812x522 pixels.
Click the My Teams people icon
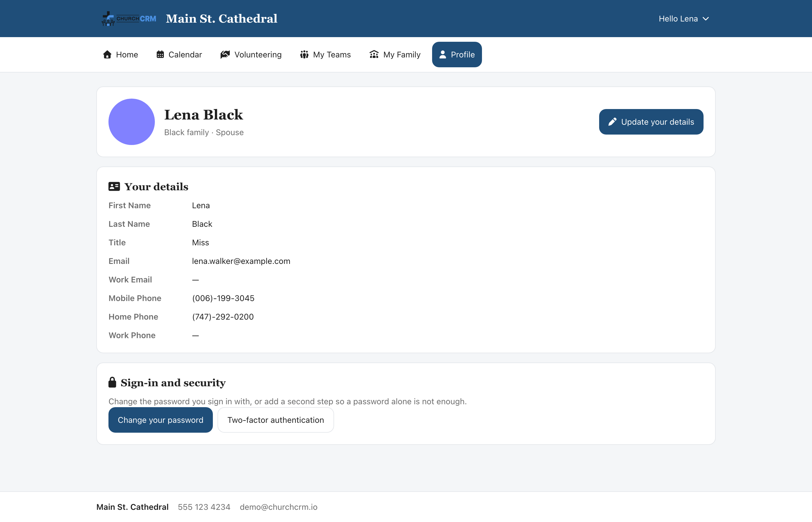(x=304, y=55)
